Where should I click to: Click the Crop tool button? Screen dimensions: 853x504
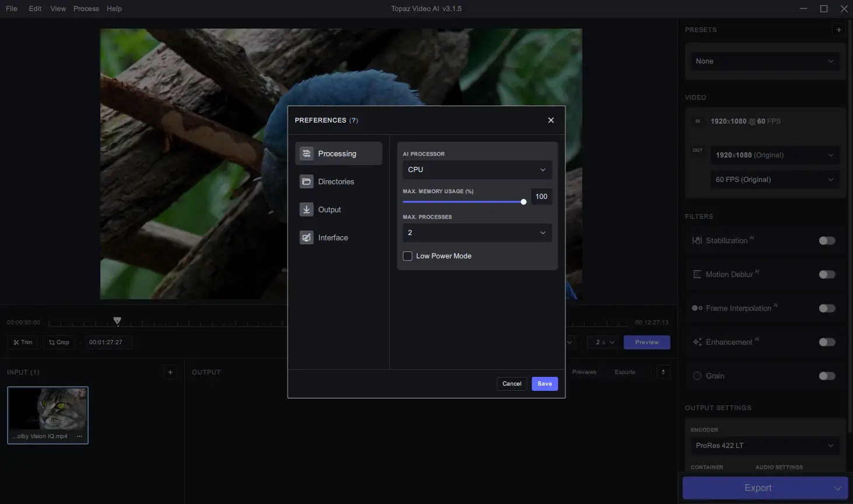point(59,342)
